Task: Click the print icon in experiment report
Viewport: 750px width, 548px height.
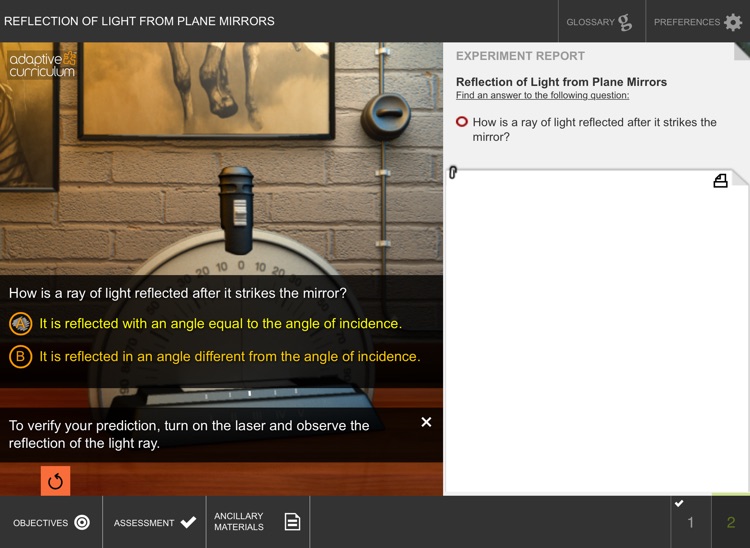Action: point(720,181)
